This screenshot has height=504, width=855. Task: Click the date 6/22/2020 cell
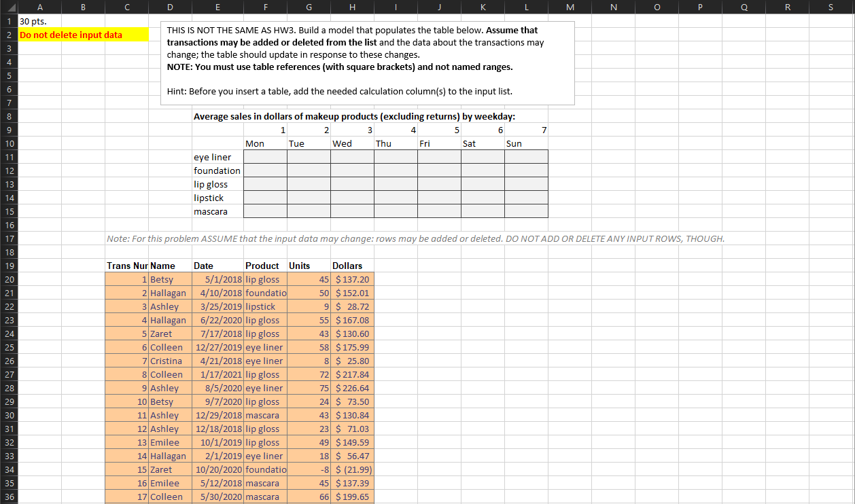point(217,320)
